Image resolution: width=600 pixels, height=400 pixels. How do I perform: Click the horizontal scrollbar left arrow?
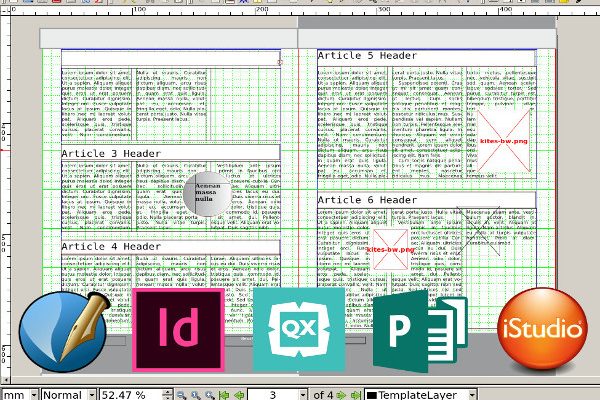tap(5, 380)
